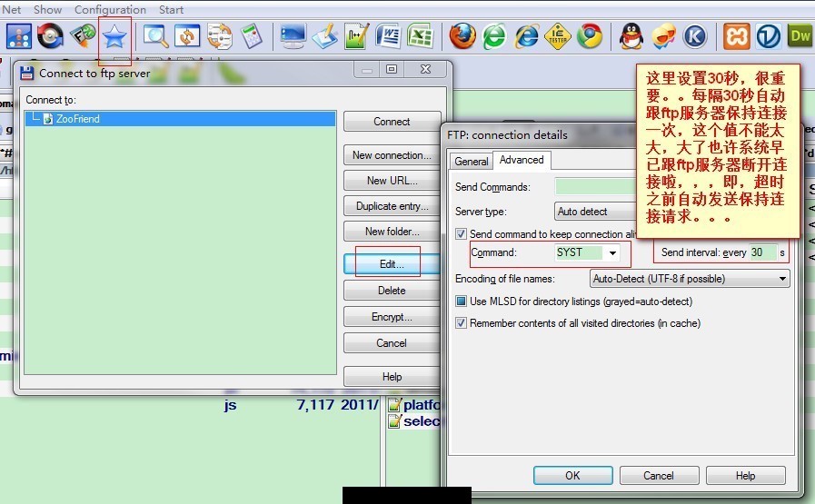Click the Send interval seconds field
The height and width of the screenshot is (504, 815).
click(762, 252)
